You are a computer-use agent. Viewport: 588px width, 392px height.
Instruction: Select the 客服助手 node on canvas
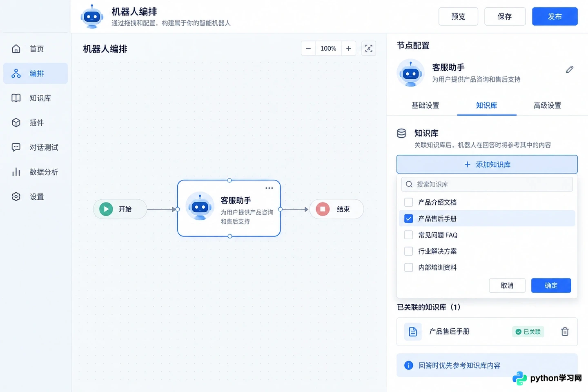[229, 208]
